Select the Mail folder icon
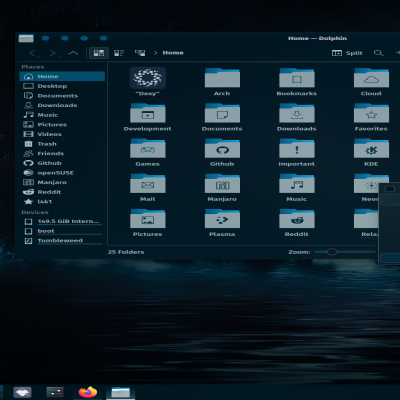 tap(148, 183)
